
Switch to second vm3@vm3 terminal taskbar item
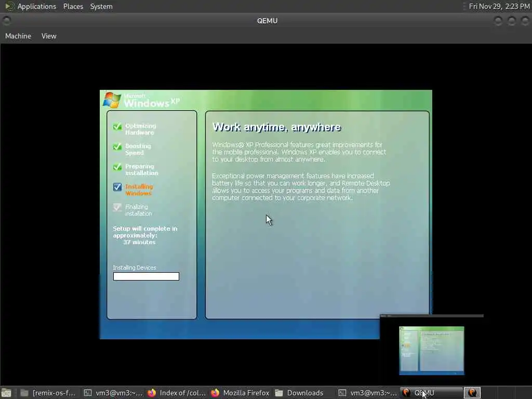(x=368, y=393)
